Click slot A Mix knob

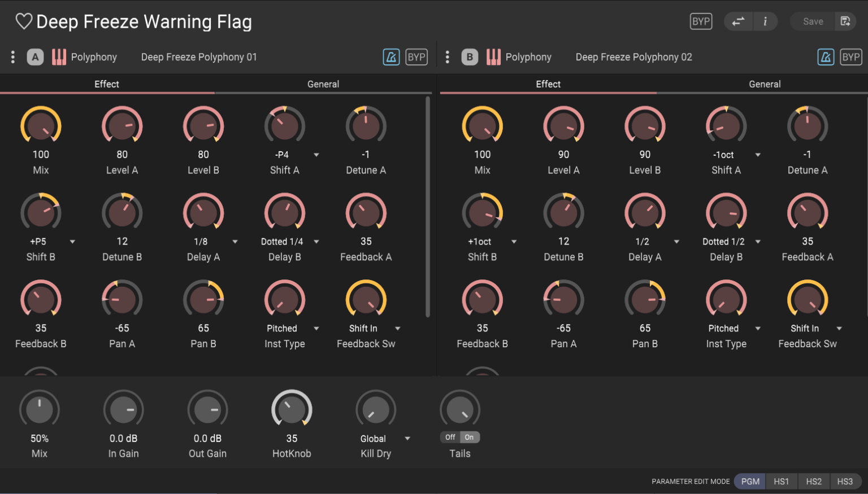(x=41, y=125)
